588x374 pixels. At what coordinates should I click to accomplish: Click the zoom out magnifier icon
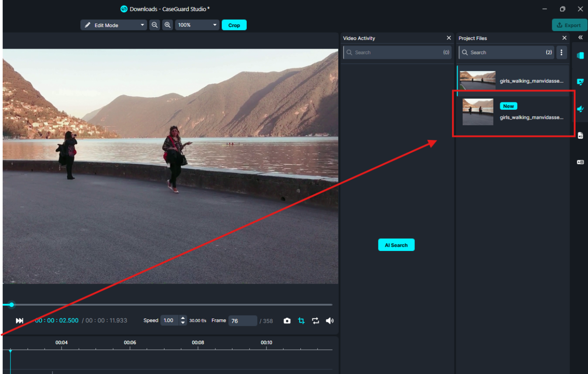click(155, 25)
